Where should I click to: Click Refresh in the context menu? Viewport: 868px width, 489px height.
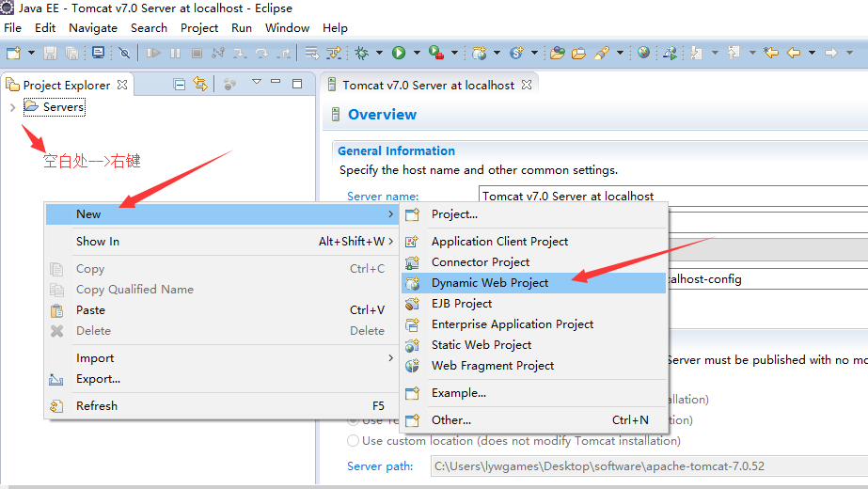click(x=222, y=406)
